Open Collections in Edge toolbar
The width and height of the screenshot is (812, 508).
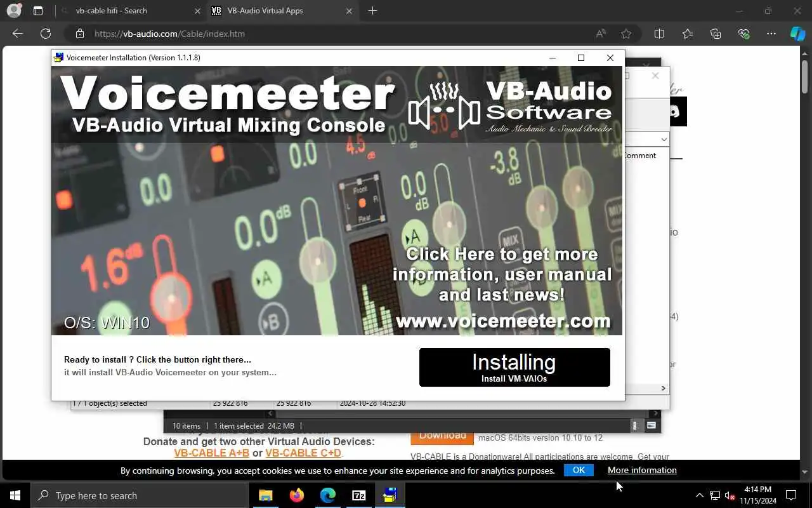click(716, 34)
